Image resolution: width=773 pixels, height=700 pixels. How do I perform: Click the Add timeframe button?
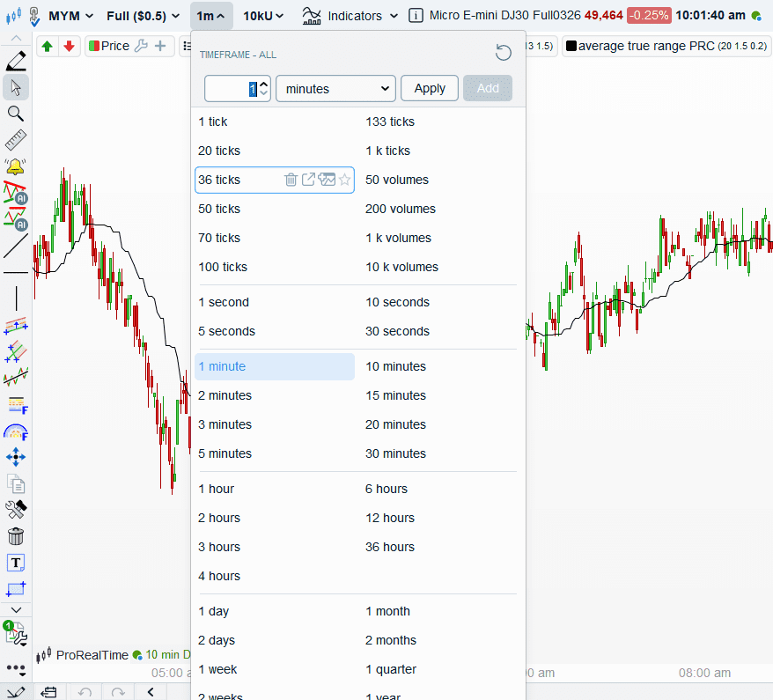pos(488,89)
